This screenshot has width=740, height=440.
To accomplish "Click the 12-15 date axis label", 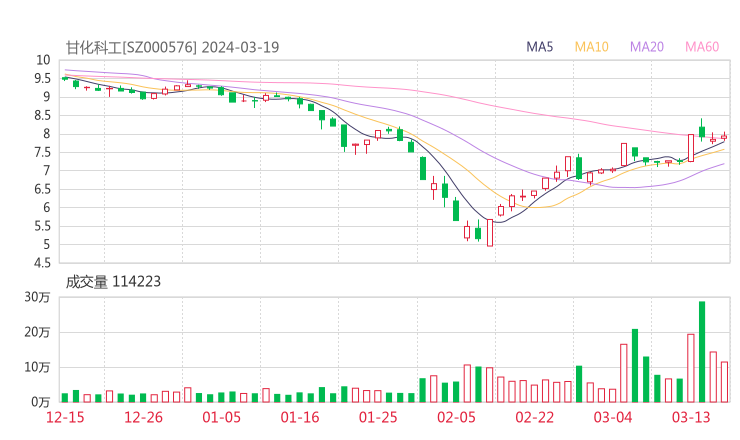I will pos(65,417).
